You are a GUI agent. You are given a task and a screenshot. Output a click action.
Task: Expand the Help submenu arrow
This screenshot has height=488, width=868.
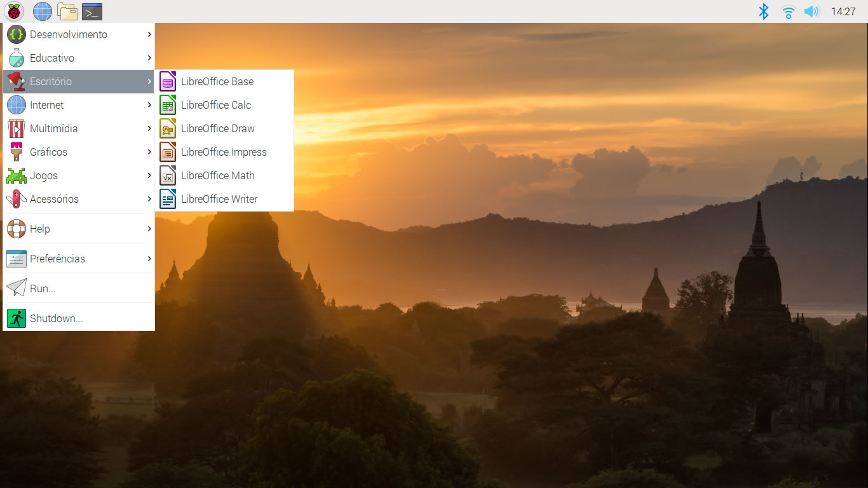(149, 229)
